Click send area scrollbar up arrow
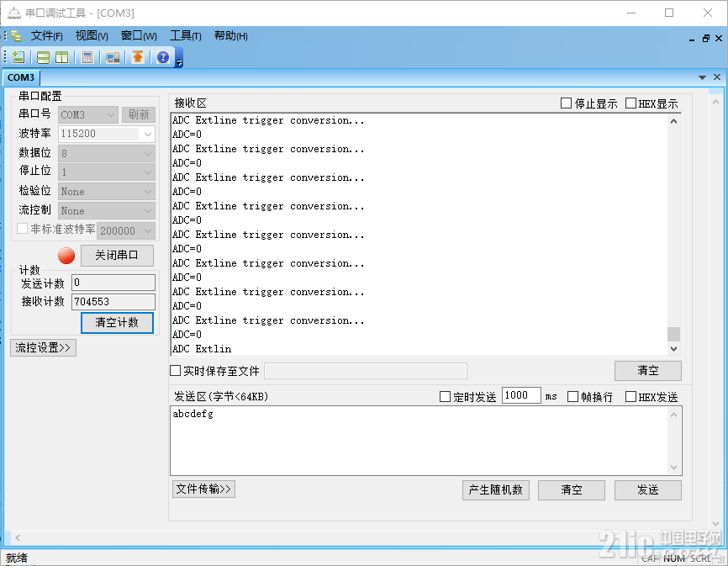Viewport: 728px width, 566px height. (x=673, y=414)
